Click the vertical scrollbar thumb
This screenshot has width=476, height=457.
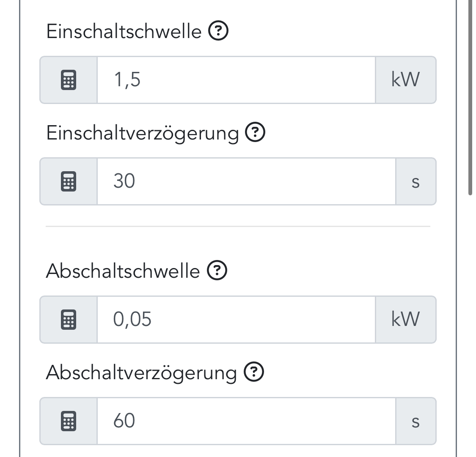coord(470,97)
